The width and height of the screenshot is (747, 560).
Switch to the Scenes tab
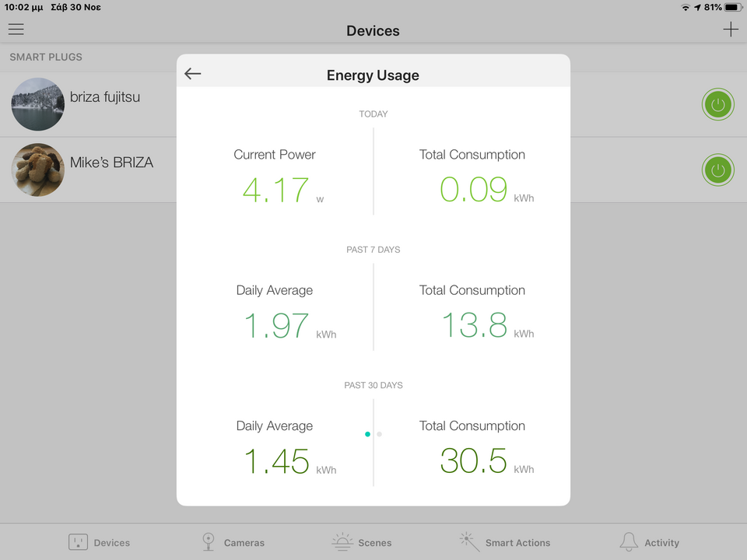click(362, 542)
